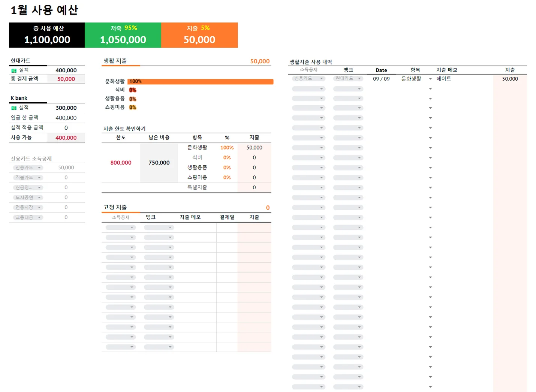The image size is (536, 392).
Task: Click the Date column header
Action: [381, 70]
